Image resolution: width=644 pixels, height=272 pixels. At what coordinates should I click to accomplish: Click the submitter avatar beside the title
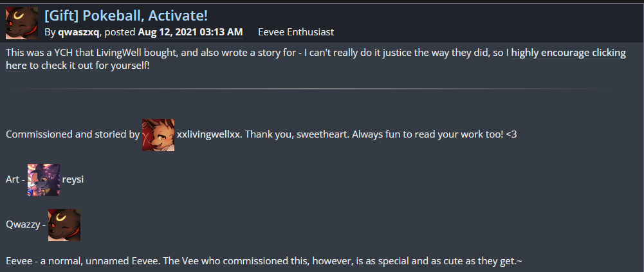tap(21, 23)
